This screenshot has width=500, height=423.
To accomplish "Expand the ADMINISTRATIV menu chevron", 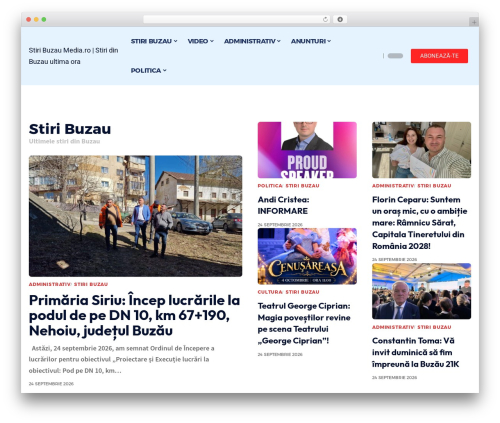I will click(279, 41).
